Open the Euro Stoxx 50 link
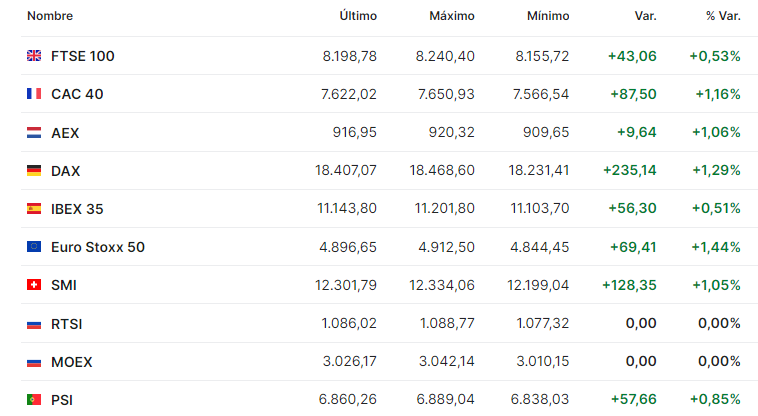The image size is (758, 416). click(98, 247)
